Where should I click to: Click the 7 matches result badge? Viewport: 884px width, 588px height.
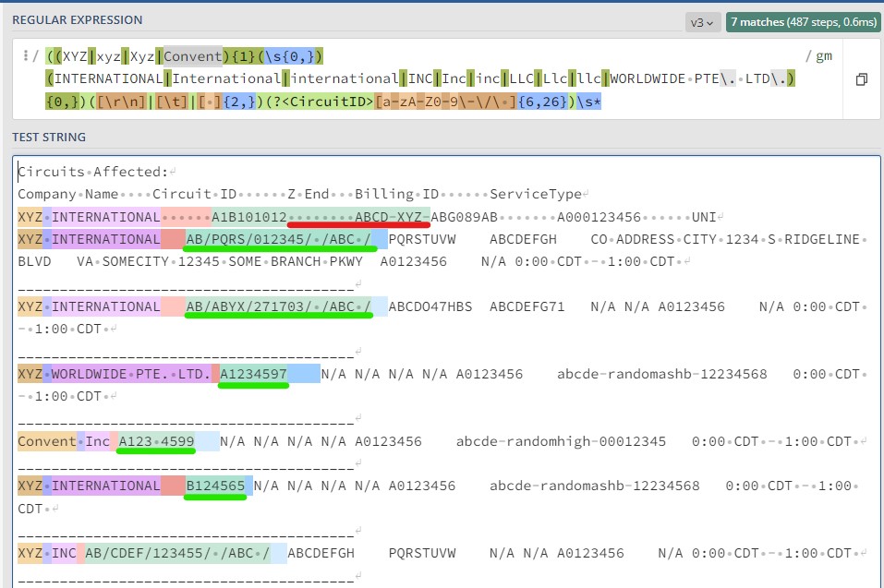tap(804, 22)
